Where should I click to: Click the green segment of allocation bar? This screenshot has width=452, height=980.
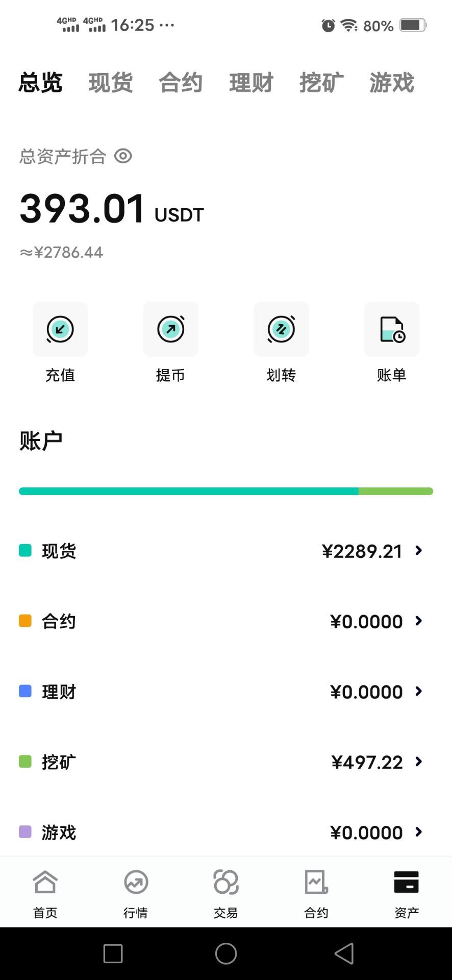[x=395, y=491]
